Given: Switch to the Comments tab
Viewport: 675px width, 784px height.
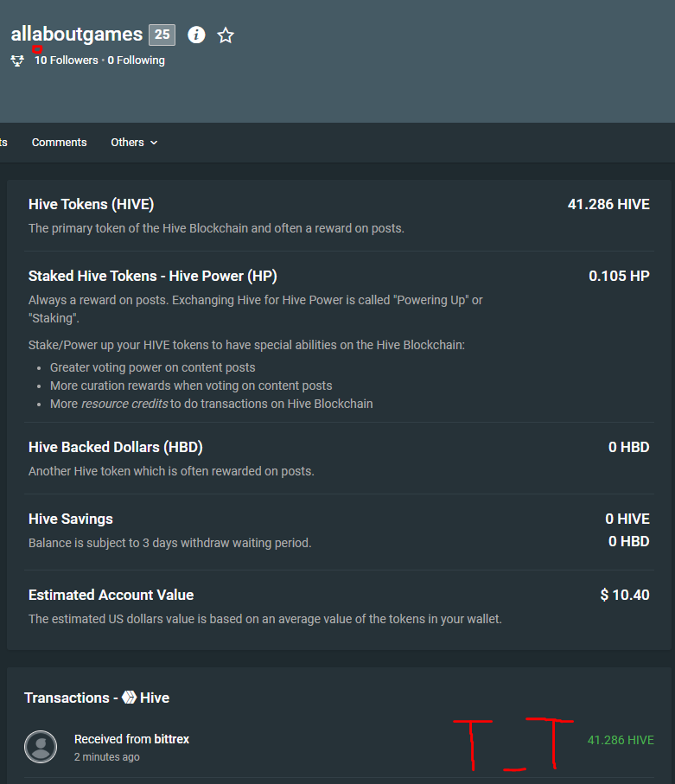Looking at the screenshot, I should point(59,143).
